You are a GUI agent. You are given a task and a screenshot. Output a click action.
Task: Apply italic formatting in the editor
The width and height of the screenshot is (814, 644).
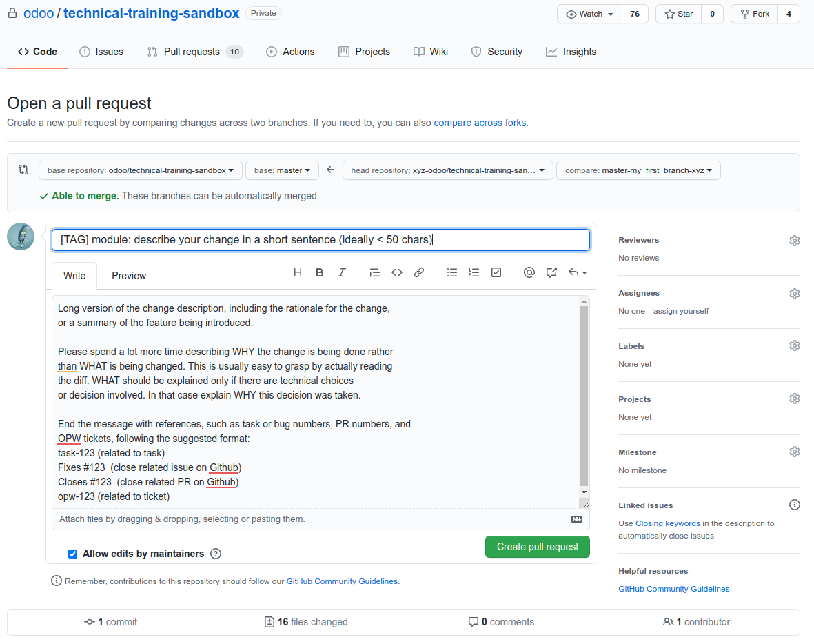coord(342,272)
